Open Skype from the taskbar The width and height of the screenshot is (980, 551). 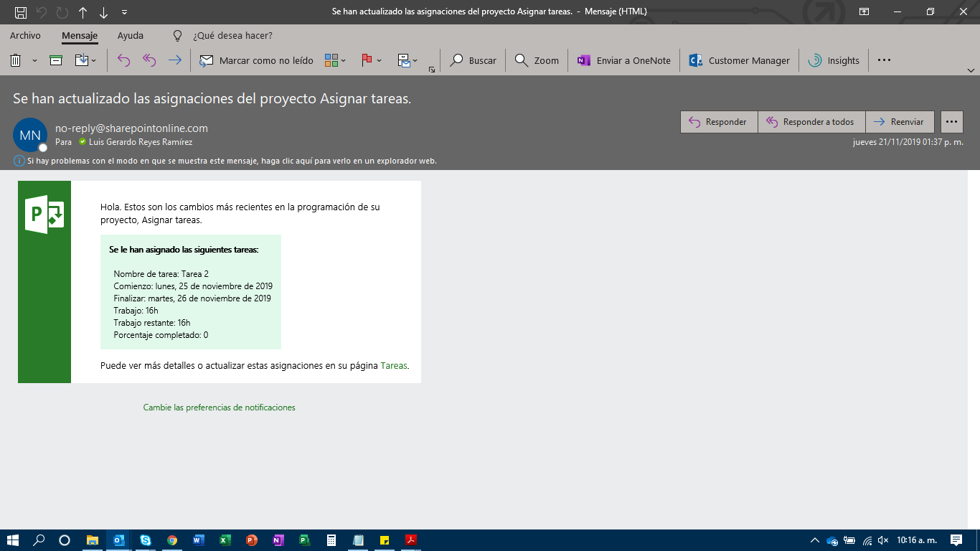(146, 540)
